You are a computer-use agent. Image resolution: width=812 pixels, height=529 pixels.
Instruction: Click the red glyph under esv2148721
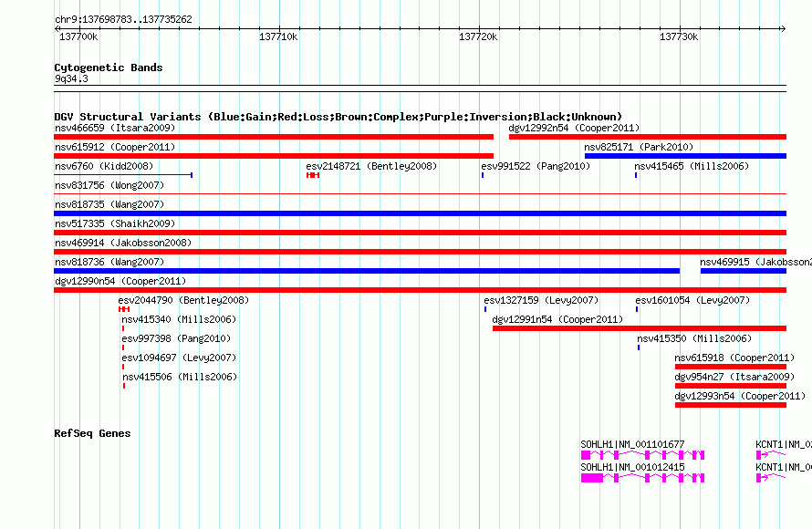point(313,175)
